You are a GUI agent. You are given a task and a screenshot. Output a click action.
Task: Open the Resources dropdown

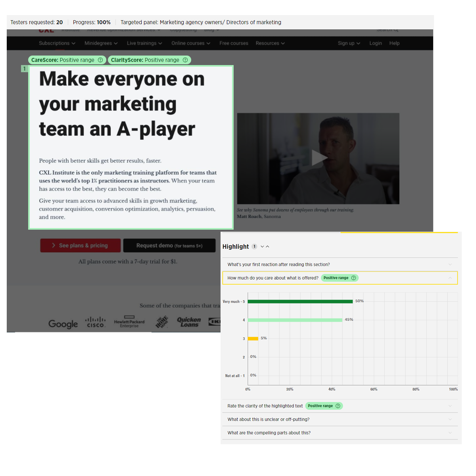click(270, 43)
